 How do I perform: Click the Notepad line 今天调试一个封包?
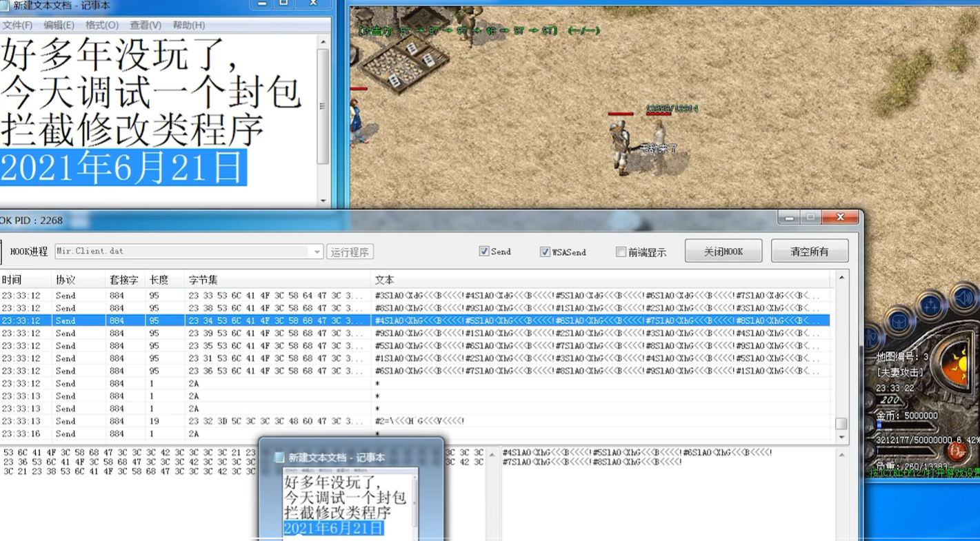click(x=151, y=92)
